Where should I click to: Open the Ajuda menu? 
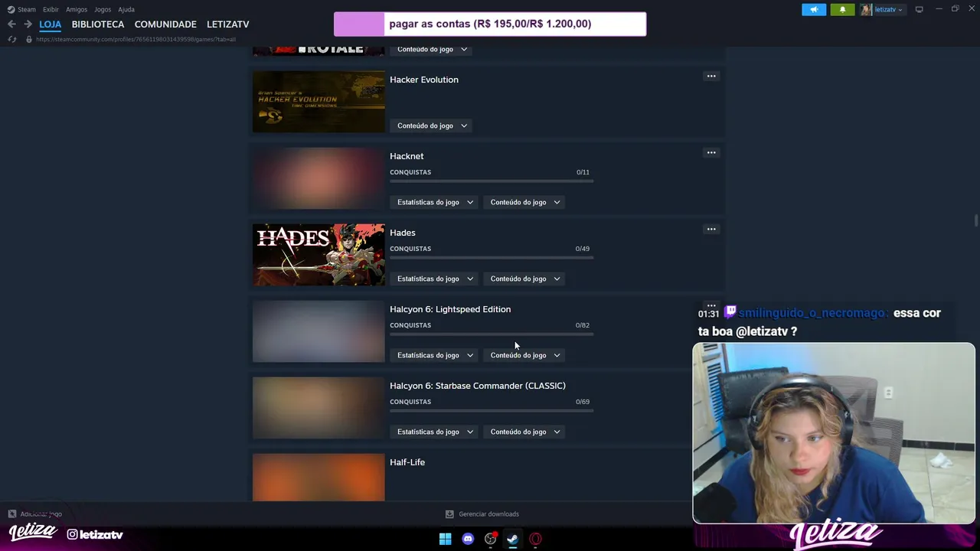(x=126, y=9)
